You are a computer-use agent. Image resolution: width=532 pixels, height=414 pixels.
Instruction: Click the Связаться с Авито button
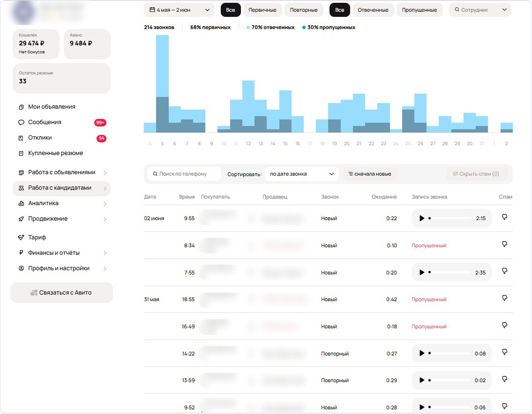click(x=61, y=293)
